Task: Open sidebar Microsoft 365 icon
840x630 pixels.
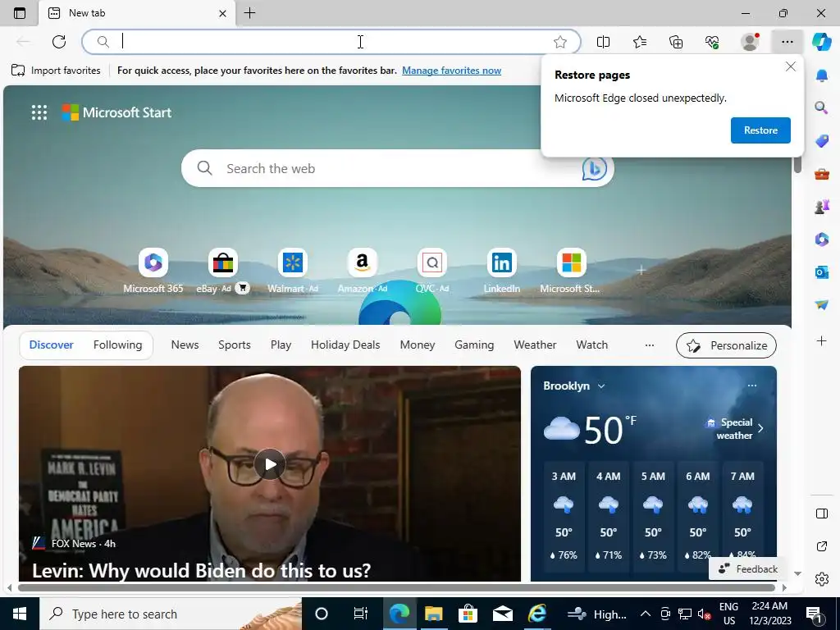Action: click(821, 239)
